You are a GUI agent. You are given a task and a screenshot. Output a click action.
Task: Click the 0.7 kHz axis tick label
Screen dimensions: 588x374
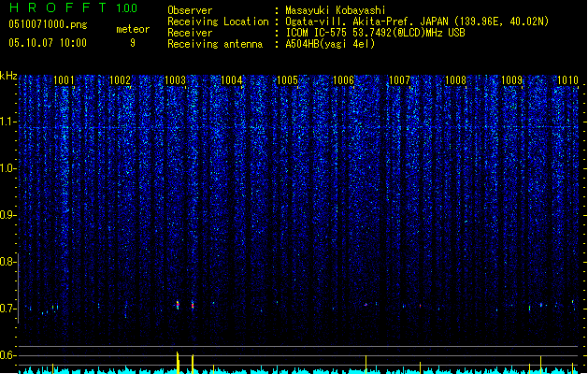(x=7, y=309)
